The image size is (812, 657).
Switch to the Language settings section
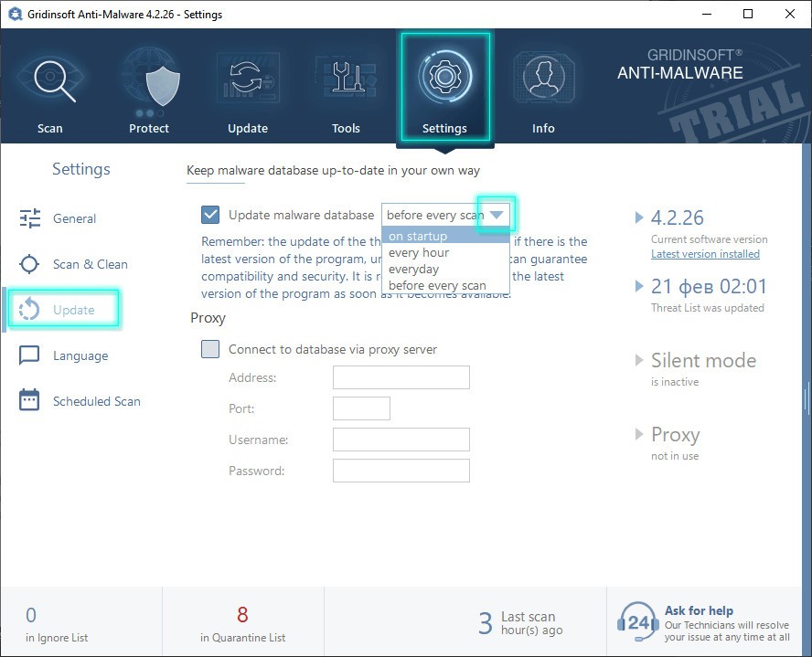(x=80, y=355)
